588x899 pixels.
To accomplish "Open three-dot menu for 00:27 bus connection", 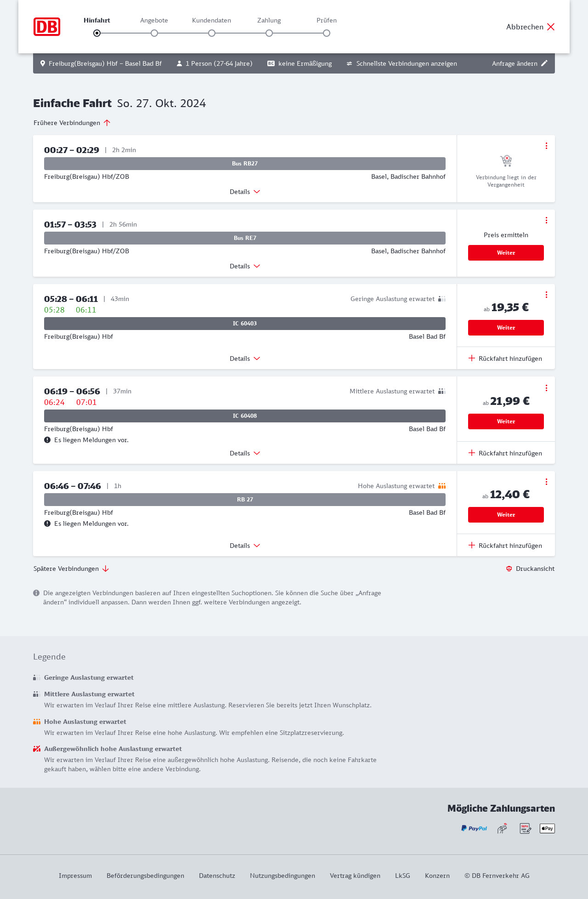I will [x=546, y=146].
